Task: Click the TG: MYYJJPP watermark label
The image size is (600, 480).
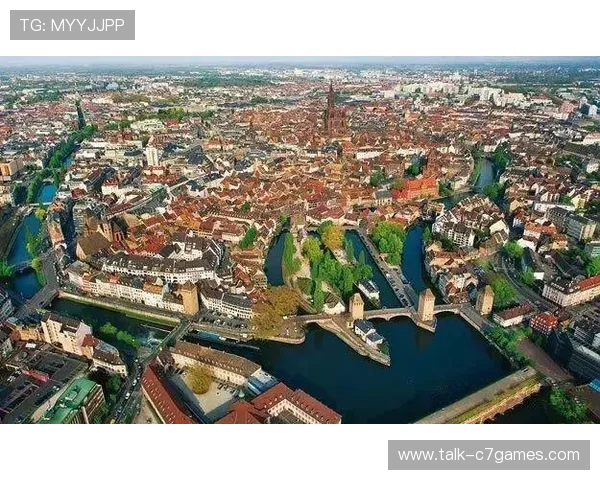Action: pos(72,24)
